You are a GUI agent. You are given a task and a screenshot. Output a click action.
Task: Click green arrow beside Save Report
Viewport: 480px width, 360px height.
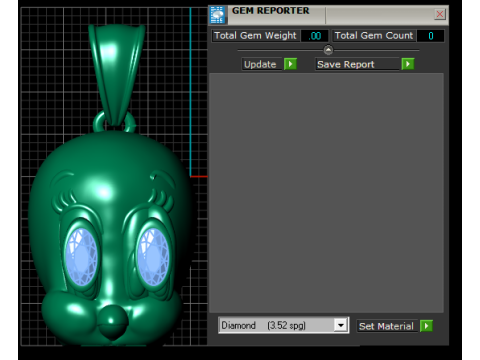(408, 64)
